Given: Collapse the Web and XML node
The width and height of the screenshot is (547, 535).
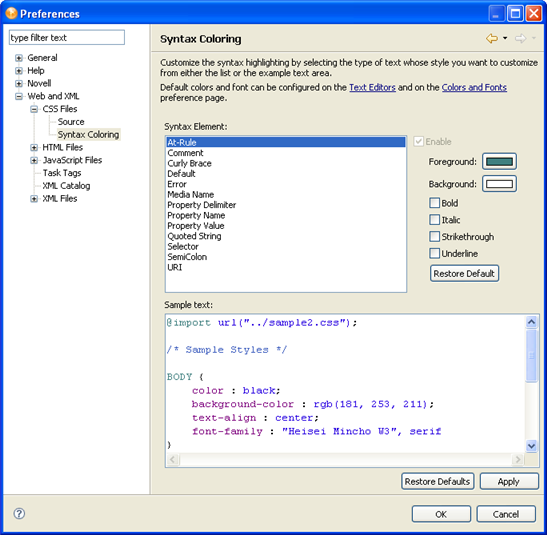Looking at the screenshot, I should (19, 96).
